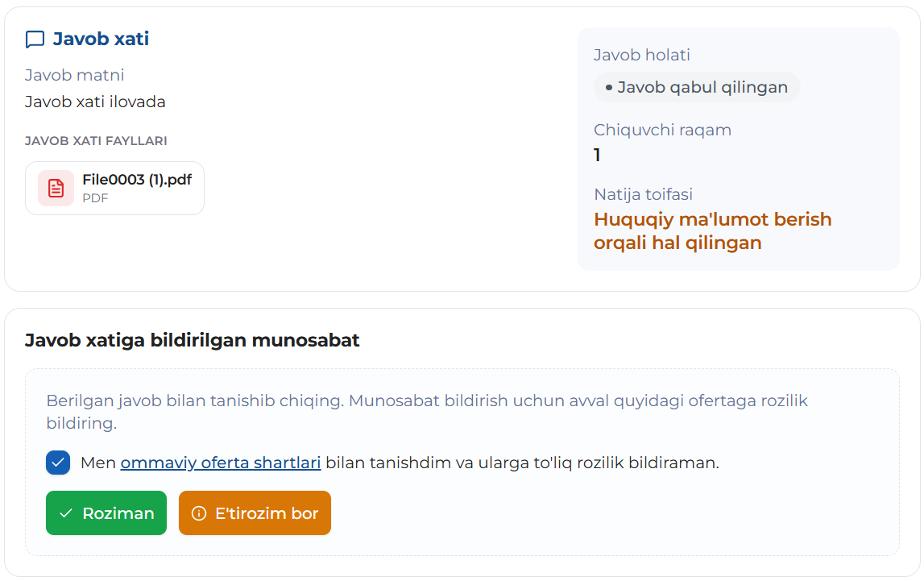Click the Natija toifasi label
This screenshot has height=581, width=924.
click(x=643, y=194)
